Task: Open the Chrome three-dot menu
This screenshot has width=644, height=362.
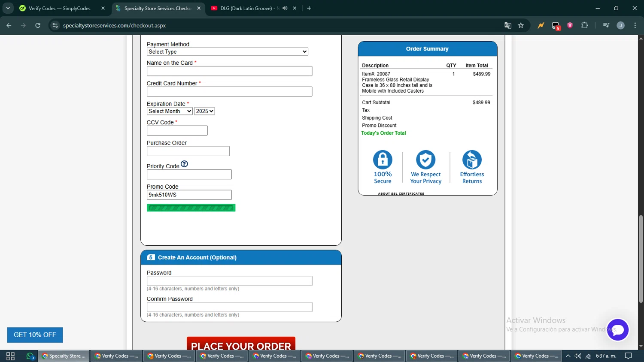Action: click(635, 25)
